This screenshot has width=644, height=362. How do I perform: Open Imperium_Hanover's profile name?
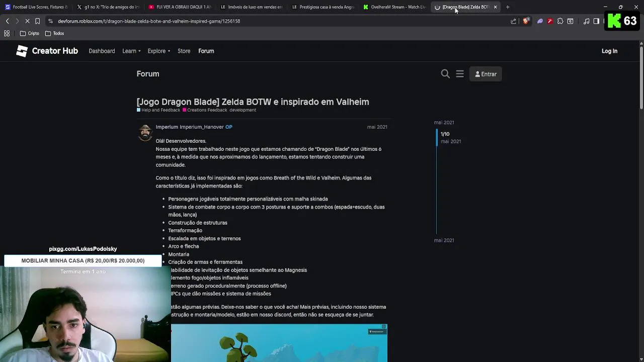201,127
